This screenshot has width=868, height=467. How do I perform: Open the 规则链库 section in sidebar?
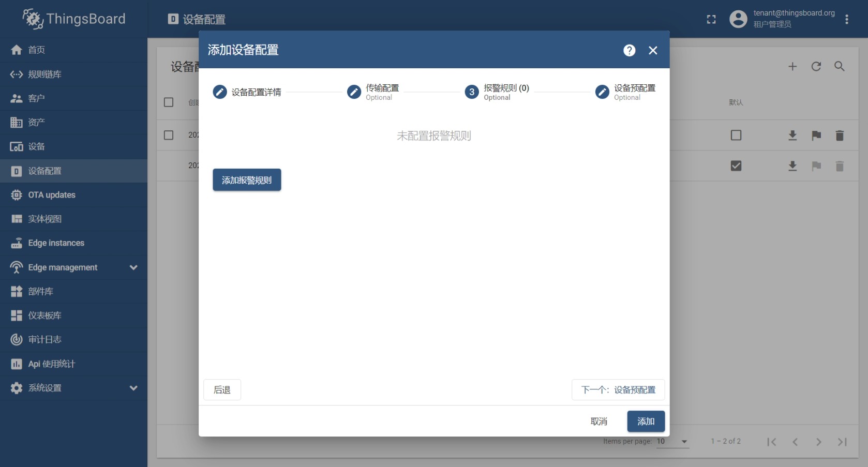coord(41,74)
